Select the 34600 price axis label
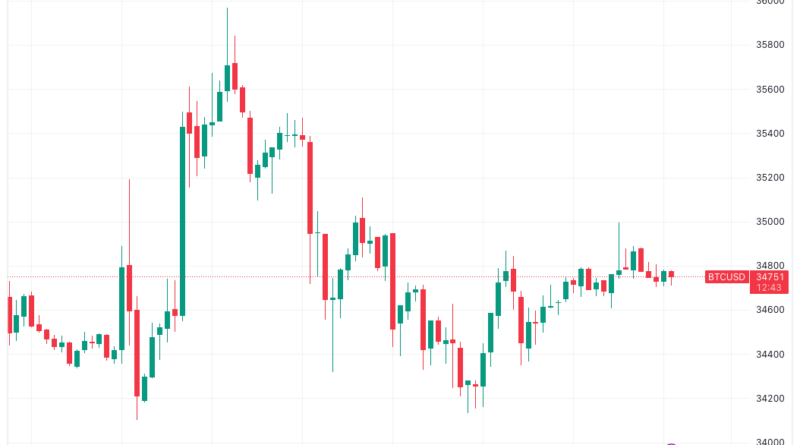Image resolution: width=800 pixels, height=445 pixels. pos(768,310)
